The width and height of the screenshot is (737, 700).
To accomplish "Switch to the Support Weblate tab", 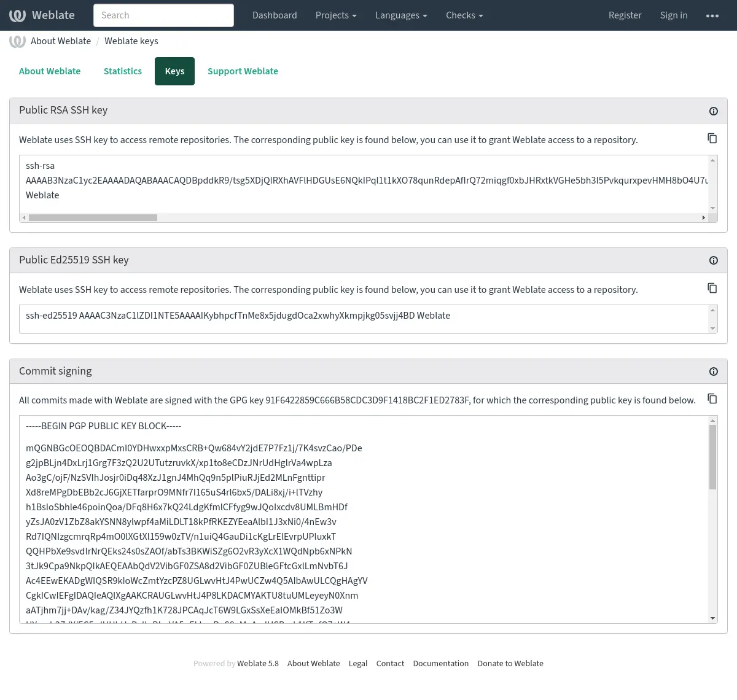I will (x=243, y=71).
